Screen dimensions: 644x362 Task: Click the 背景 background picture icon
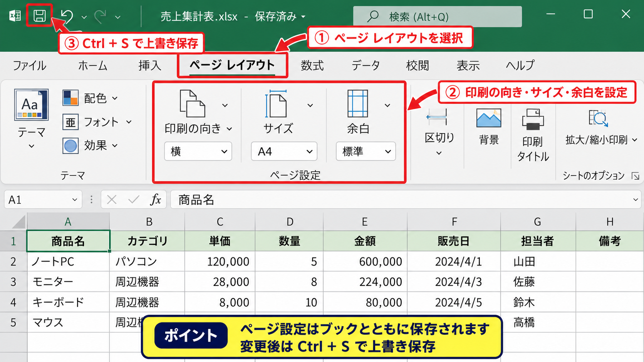click(x=489, y=118)
